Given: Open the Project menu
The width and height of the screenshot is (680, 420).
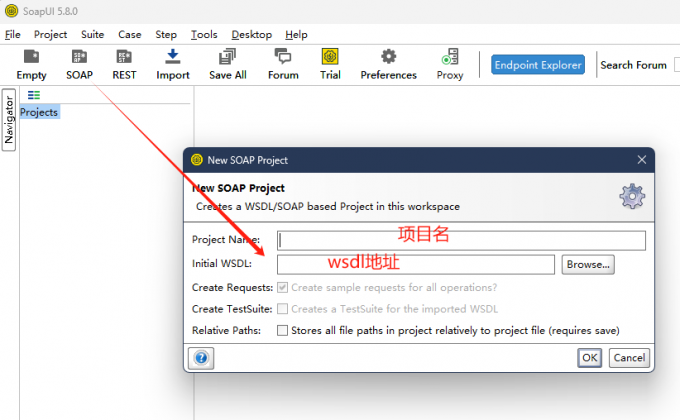Looking at the screenshot, I should click(x=50, y=35).
